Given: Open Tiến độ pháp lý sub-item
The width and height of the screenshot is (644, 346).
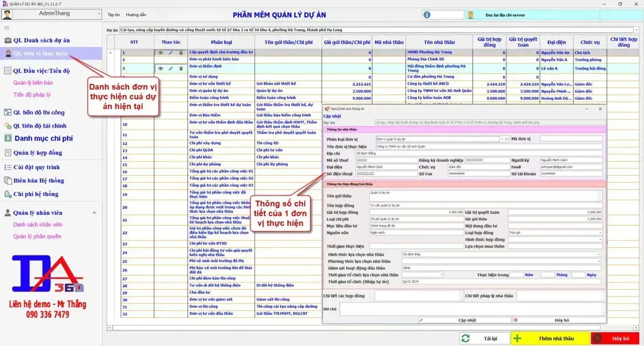Looking at the screenshot, I should pyautogui.click(x=32, y=95).
